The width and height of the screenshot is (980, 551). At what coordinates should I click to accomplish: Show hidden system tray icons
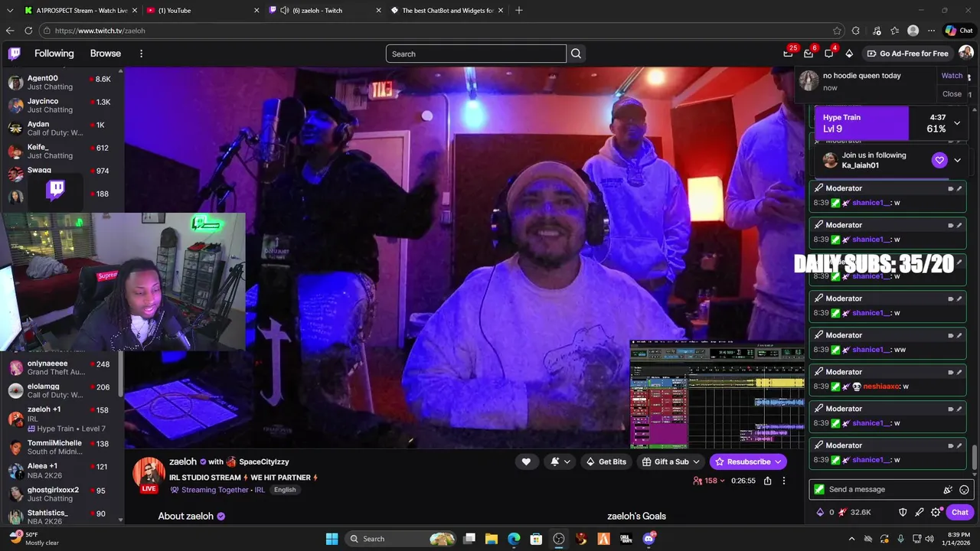(851, 539)
